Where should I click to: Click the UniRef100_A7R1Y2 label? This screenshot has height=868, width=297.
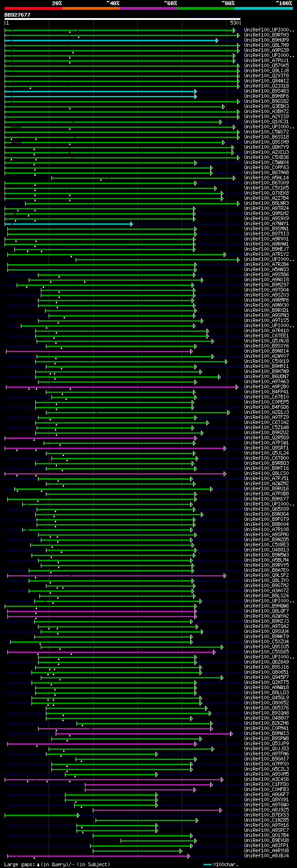(x=266, y=254)
